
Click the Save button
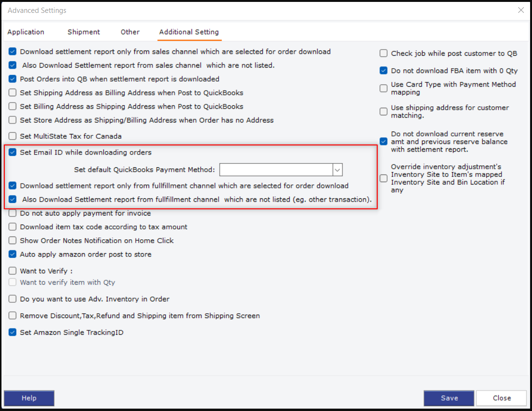(449, 398)
